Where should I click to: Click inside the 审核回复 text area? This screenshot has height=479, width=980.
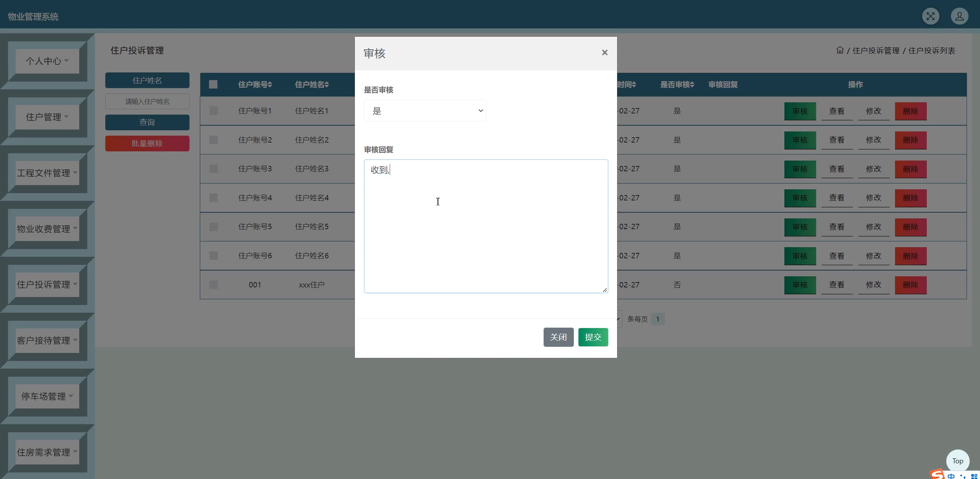point(485,226)
